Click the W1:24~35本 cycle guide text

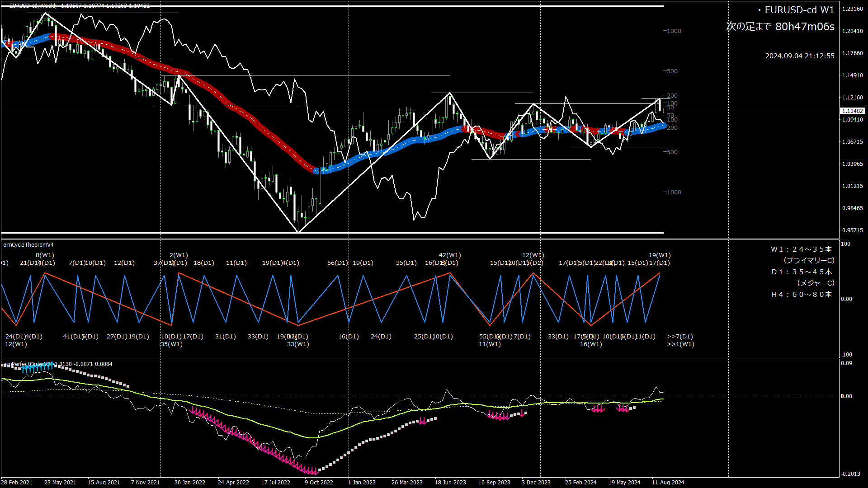[x=801, y=249]
